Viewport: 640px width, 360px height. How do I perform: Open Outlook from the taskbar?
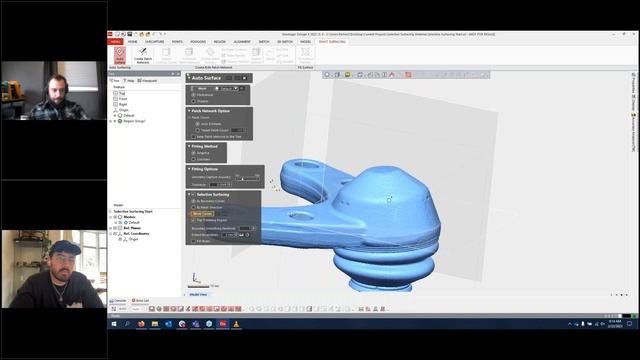[168, 324]
